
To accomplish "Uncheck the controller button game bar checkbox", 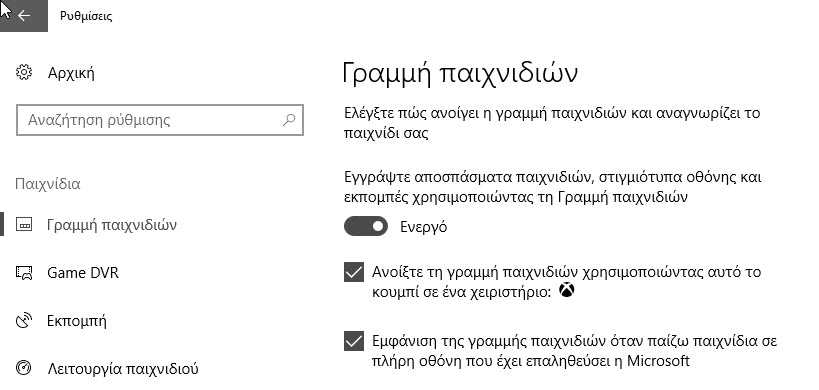I will 354,272.
